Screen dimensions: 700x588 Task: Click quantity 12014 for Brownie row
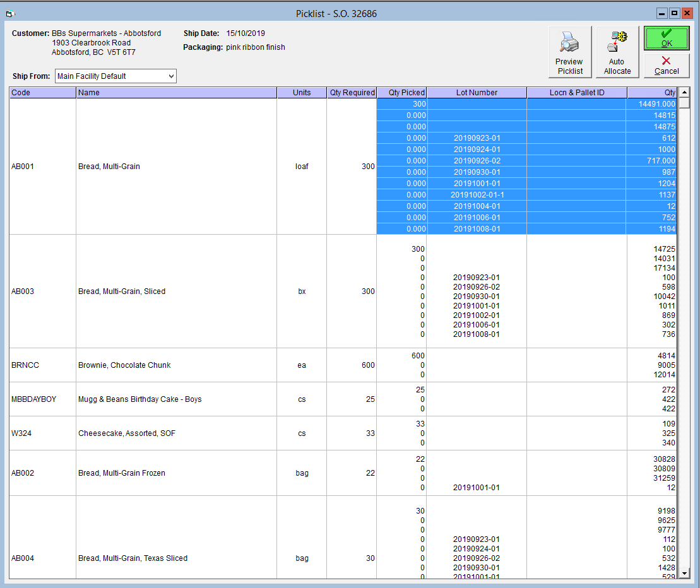[664, 375]
